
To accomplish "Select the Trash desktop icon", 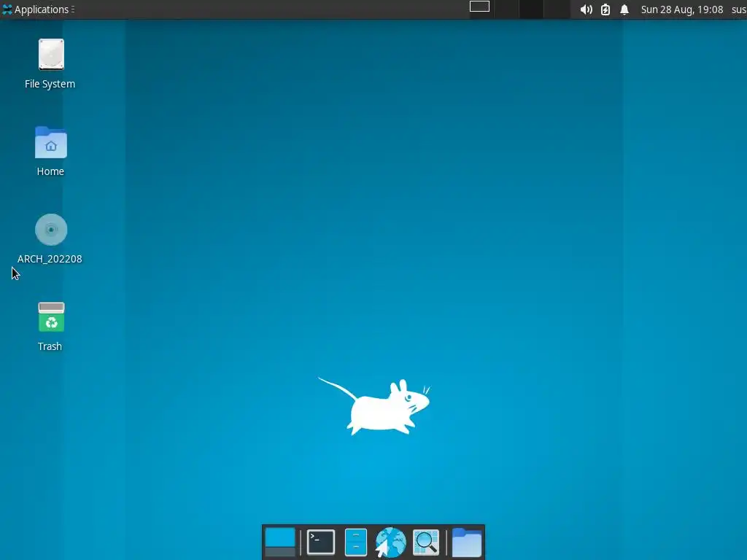I will (x=51, y=317).
